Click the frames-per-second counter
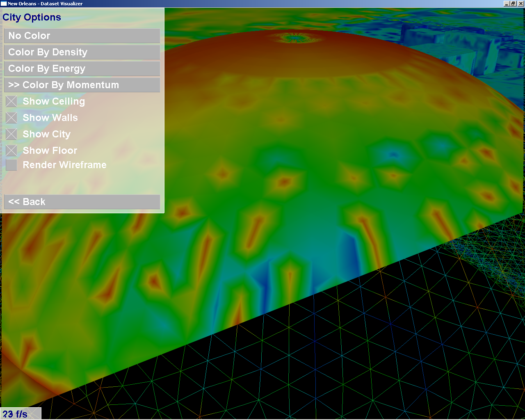 pyautogui.click(x=16, y=414)
